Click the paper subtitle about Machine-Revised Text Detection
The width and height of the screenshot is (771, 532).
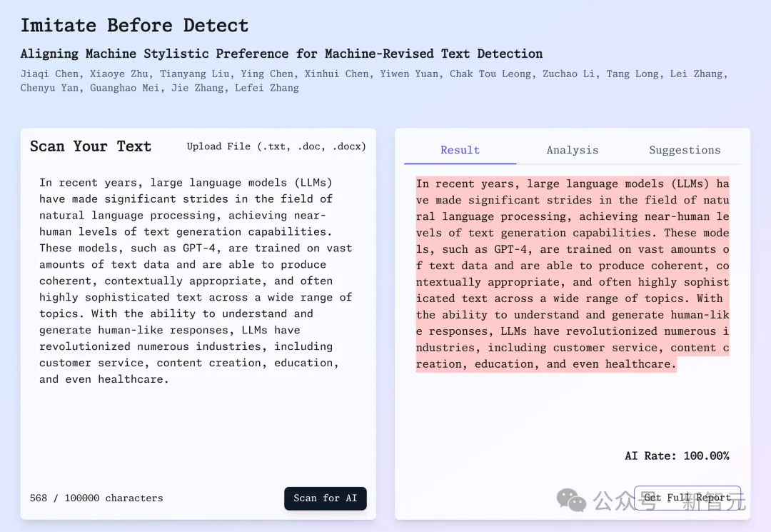[281, 54]
